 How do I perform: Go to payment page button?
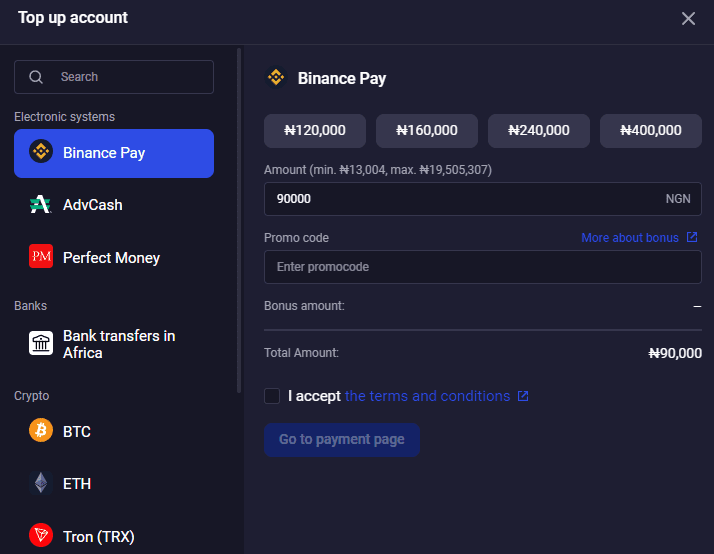coord(342,440)
